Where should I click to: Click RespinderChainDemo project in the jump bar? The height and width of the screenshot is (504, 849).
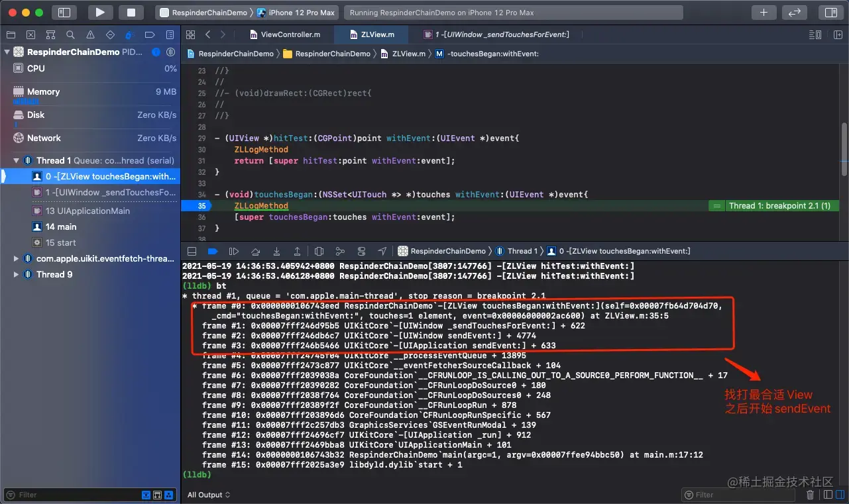[x=231, y=54]
